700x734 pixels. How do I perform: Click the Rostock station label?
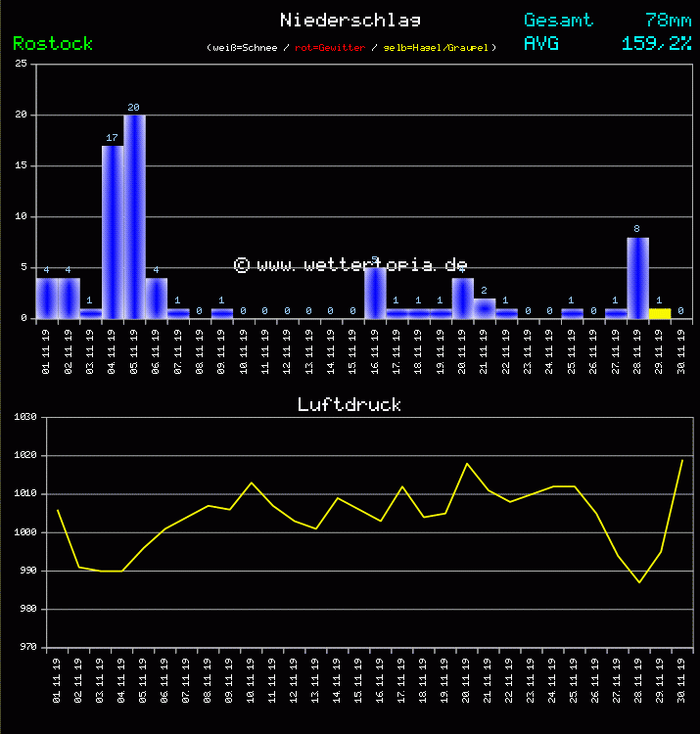[x=53, y=43]
